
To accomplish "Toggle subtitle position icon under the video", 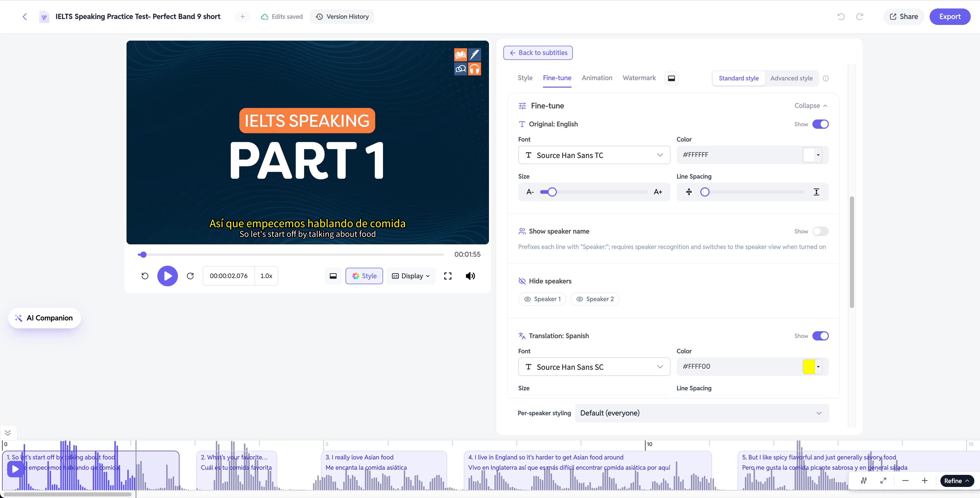I will pos(333,276).
